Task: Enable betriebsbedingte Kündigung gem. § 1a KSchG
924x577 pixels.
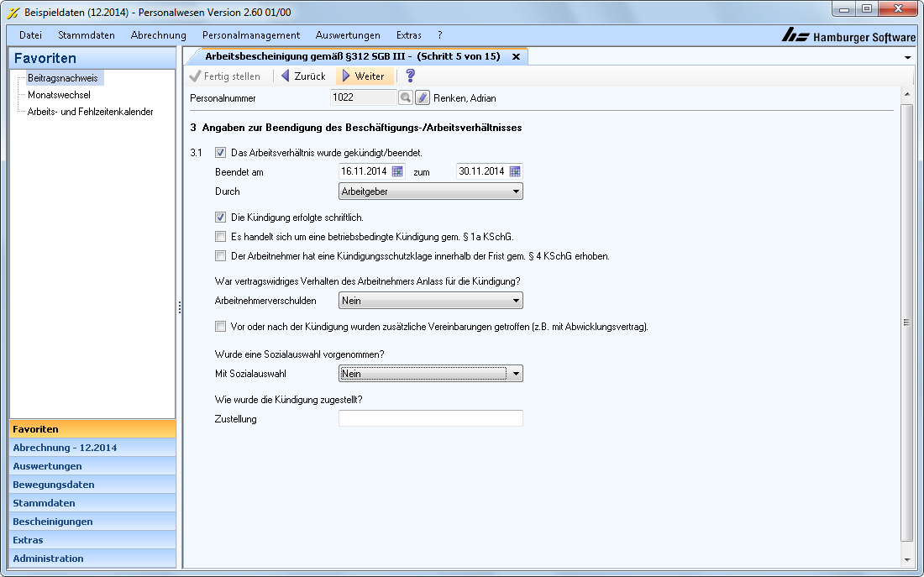Action: pos(220,237)
